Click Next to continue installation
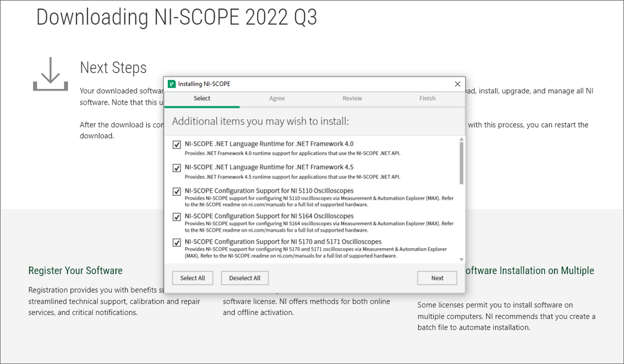This screenshot has width=624, height=364. pyautogui.click(x=437, y=278)
